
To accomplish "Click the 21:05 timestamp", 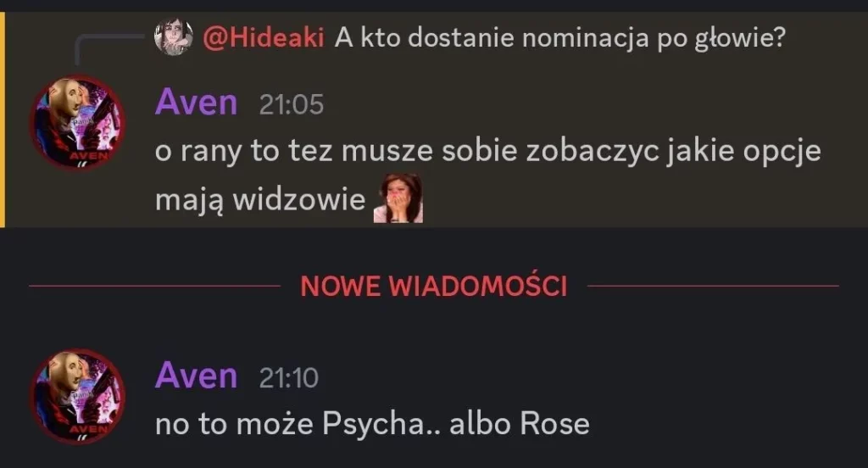I will point(292,104).
